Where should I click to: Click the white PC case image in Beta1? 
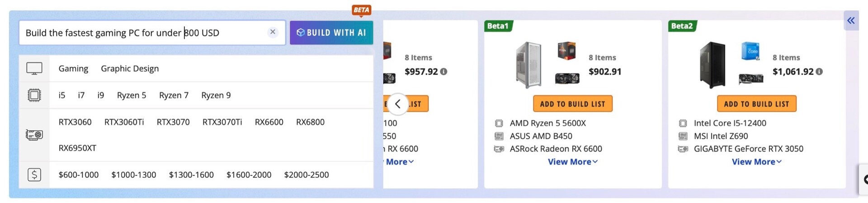tap(528, 65)
